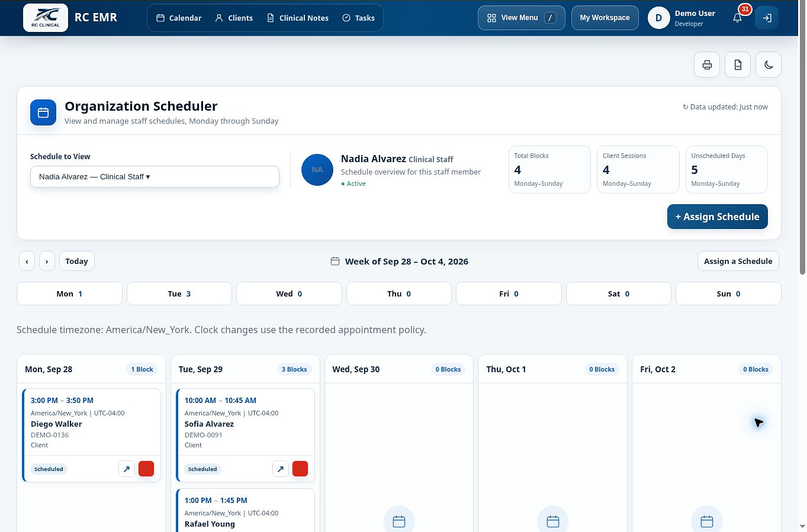The width and height of the screenshot is (807, 532).
Task: Click the Demo User avatar
Action: [658, 18]
